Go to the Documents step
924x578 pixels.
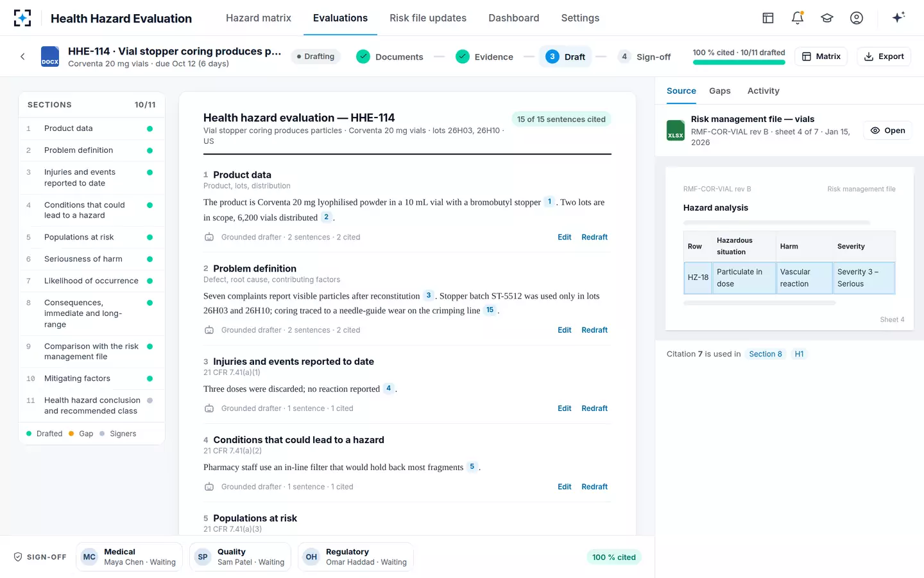(389, 57)
